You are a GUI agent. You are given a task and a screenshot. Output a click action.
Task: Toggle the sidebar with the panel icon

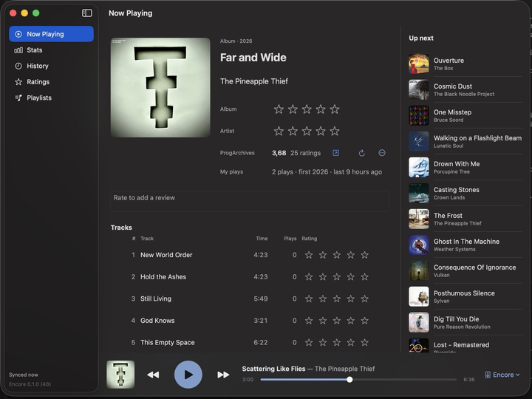click(87, 13)
